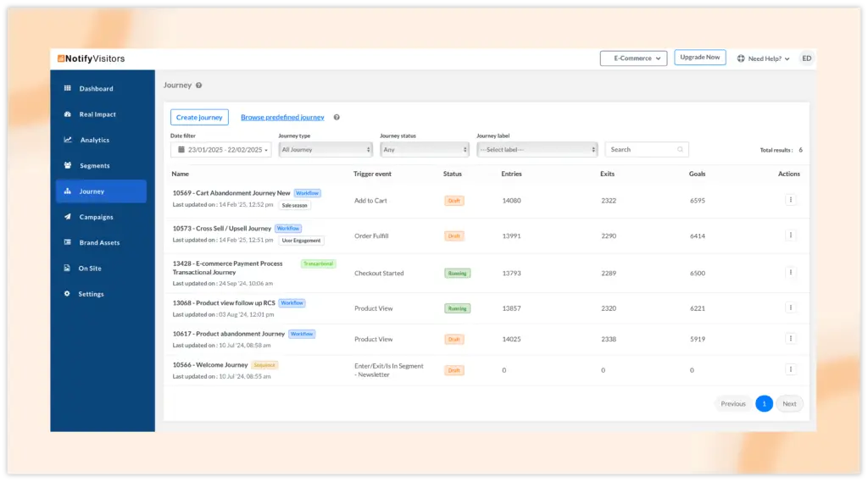Click the Settings gear icon in sidebar
Viewport: 868px width, 482px height.
click(68, 294)
